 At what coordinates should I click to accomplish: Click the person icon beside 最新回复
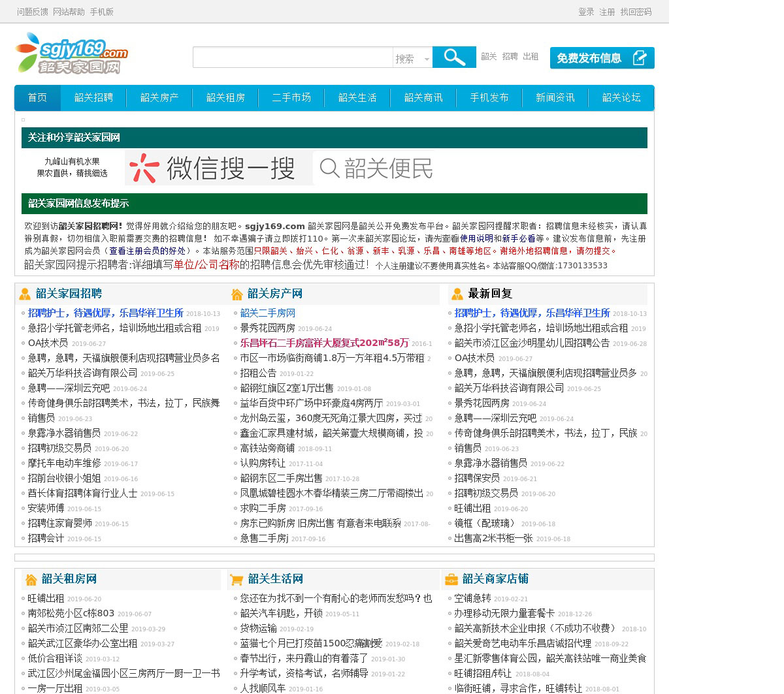click(457, 294)
